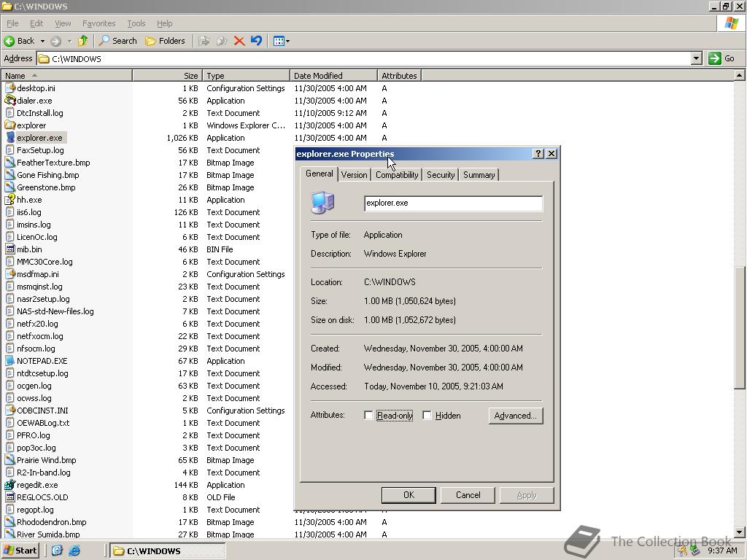Image resolution: width=747 pixels, height=560 pixels.
Task: Sort by the Date Modified column header
Action: (333, 76)
